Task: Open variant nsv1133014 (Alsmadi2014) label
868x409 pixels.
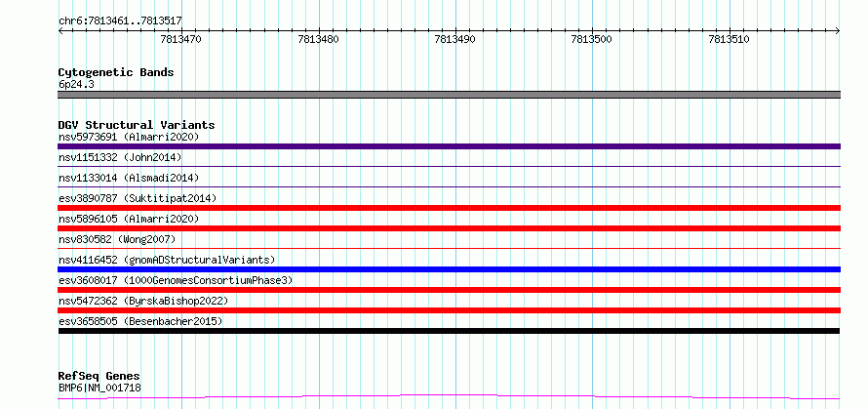Action: (x=129, y=178)
